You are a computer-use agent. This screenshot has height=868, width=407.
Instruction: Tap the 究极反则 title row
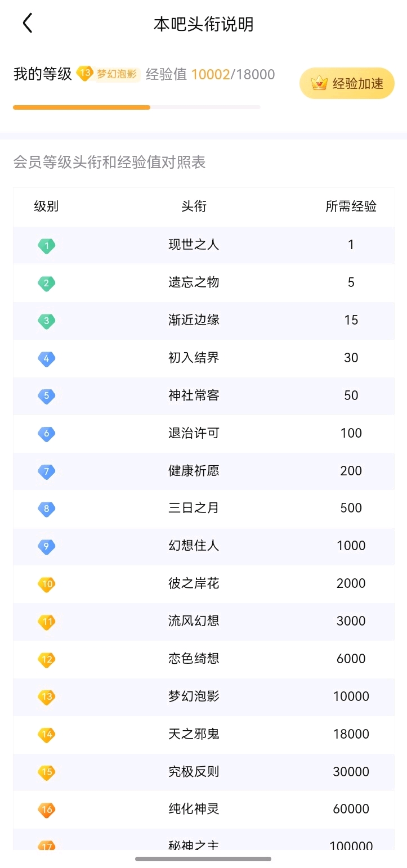[204, 772]
